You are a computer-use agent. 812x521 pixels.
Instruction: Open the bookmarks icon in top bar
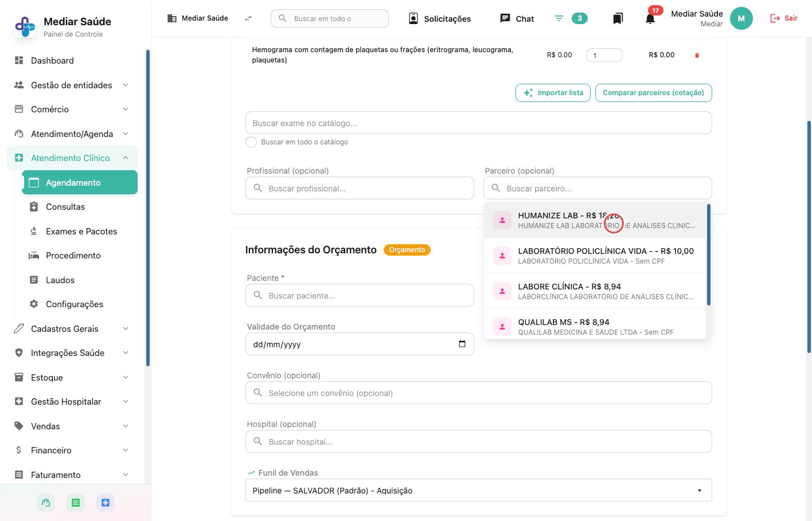coord(618,18)
